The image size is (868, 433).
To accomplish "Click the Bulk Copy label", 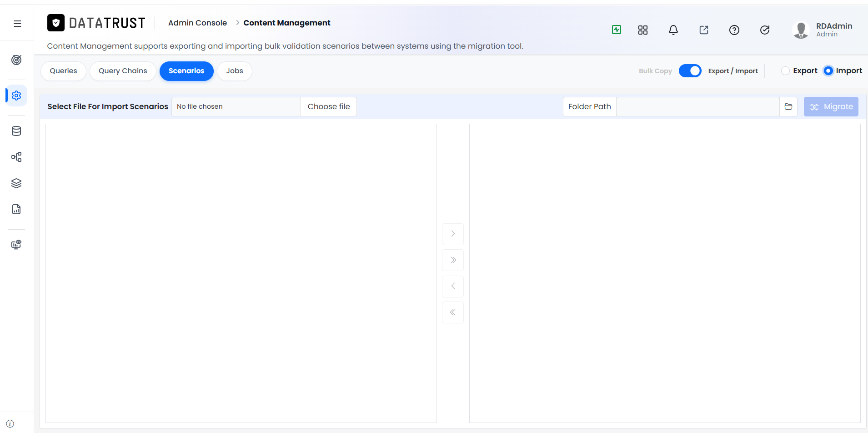I will pos(655,71).
